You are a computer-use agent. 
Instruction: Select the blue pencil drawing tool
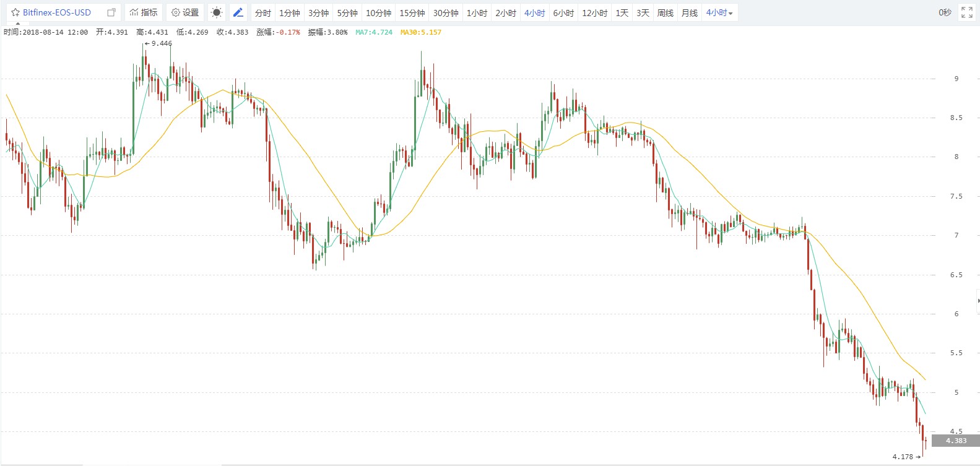pos(238,12)
